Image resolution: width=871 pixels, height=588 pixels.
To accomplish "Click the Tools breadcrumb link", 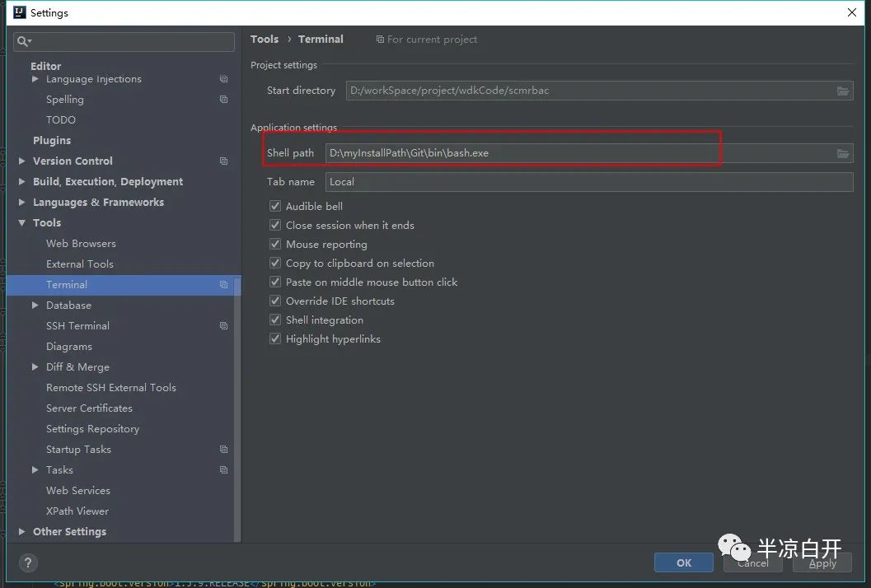I will tap(265, 39).
